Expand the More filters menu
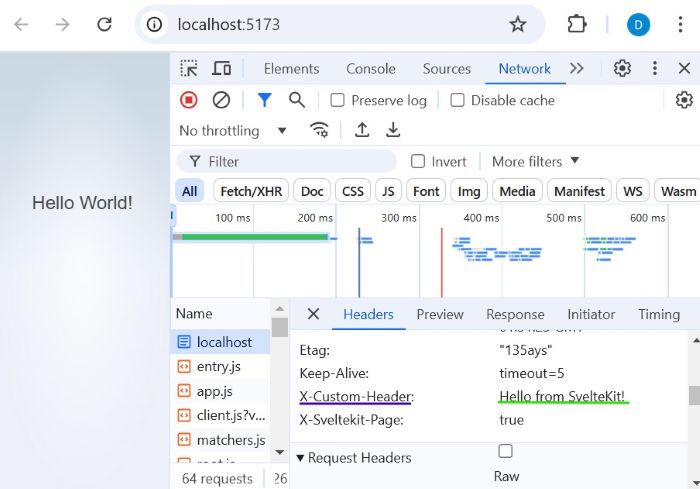700x489 pixels. click(535, 161)
